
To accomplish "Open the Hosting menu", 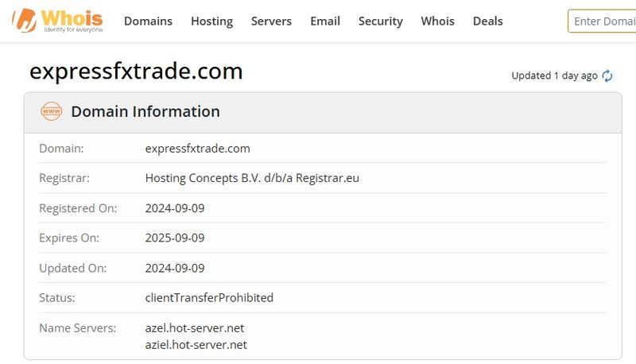I will point(211,21).
